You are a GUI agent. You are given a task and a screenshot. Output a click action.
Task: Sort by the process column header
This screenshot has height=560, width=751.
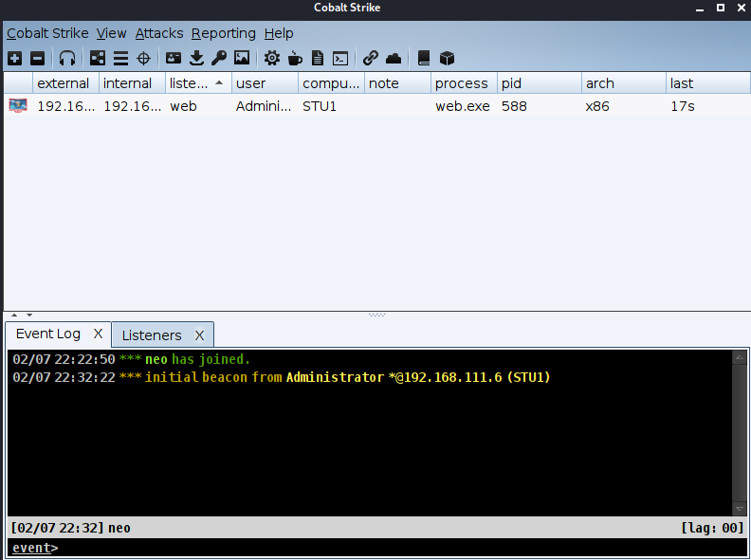coord(464,83)
